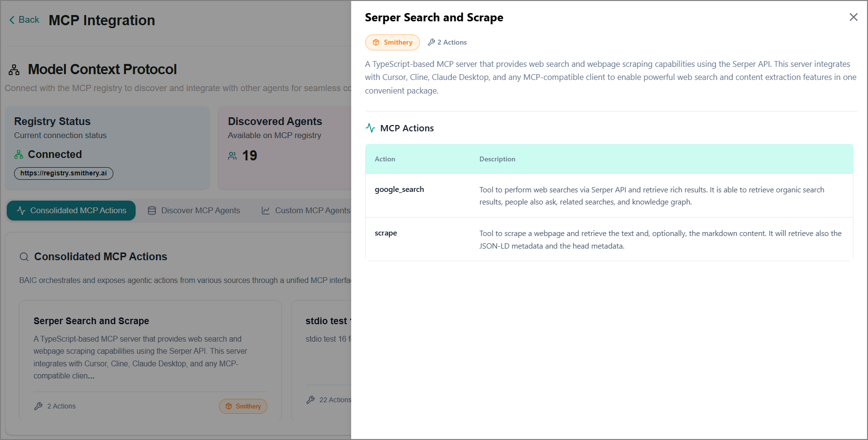Select the scrape action row
The image size is (868, 440).
coord(609,239)
